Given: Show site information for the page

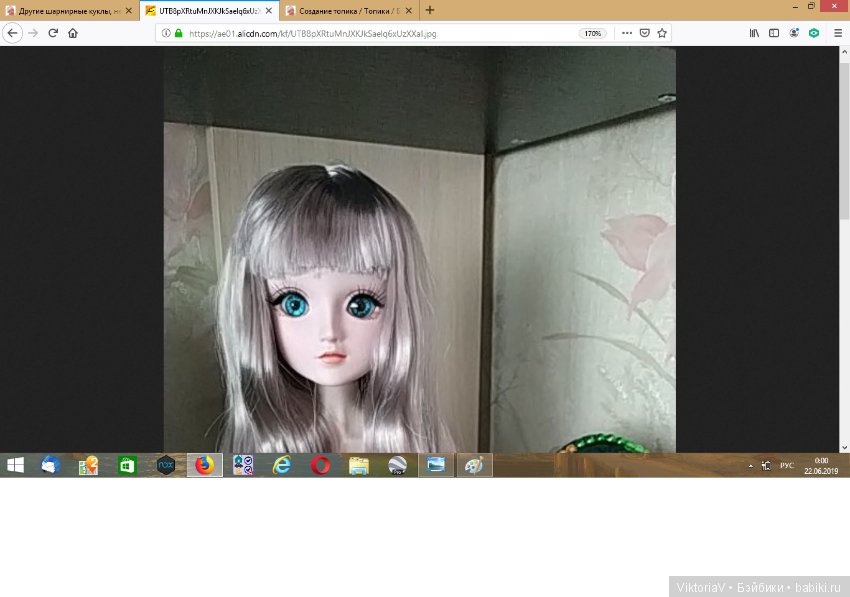Looking at the screenshot, I should 166,33.
